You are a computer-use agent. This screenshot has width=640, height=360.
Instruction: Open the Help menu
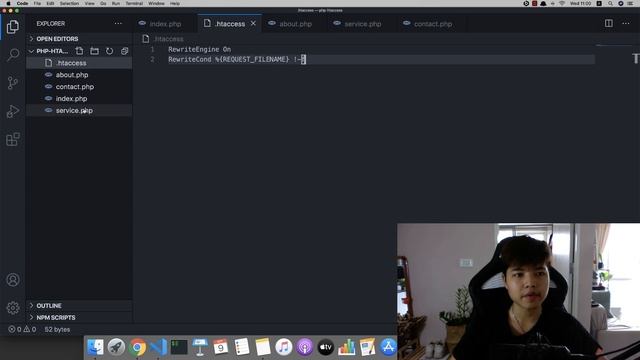(x=175, y=3)
